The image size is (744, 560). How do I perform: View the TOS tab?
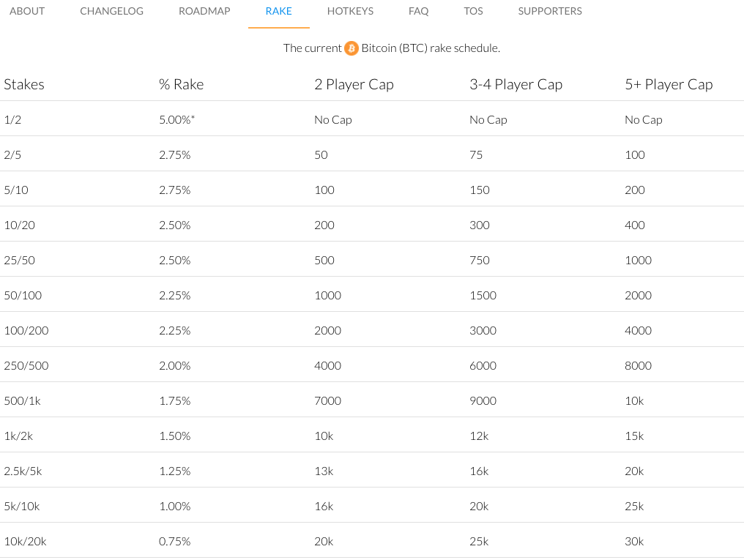tap(473, 12)
